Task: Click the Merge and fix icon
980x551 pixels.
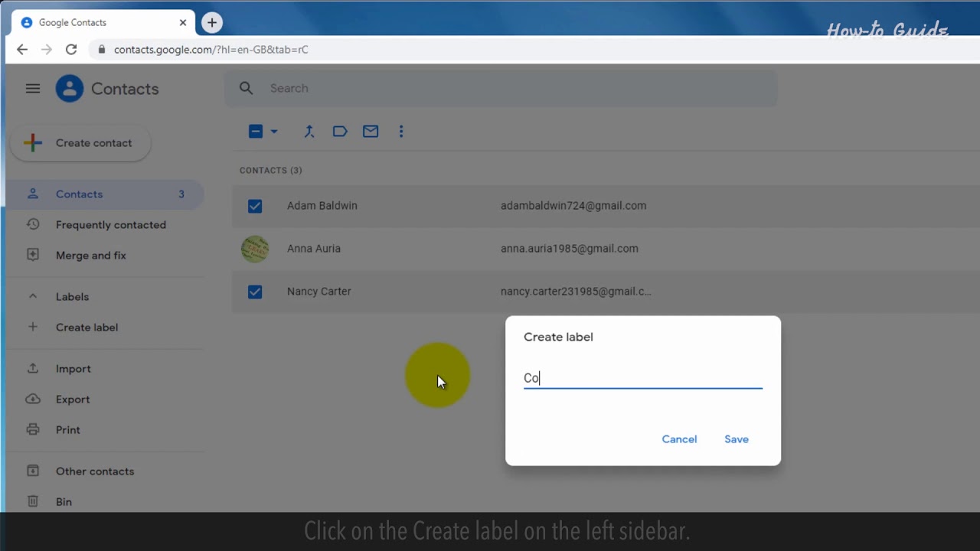Action: [x=33, y=255]
